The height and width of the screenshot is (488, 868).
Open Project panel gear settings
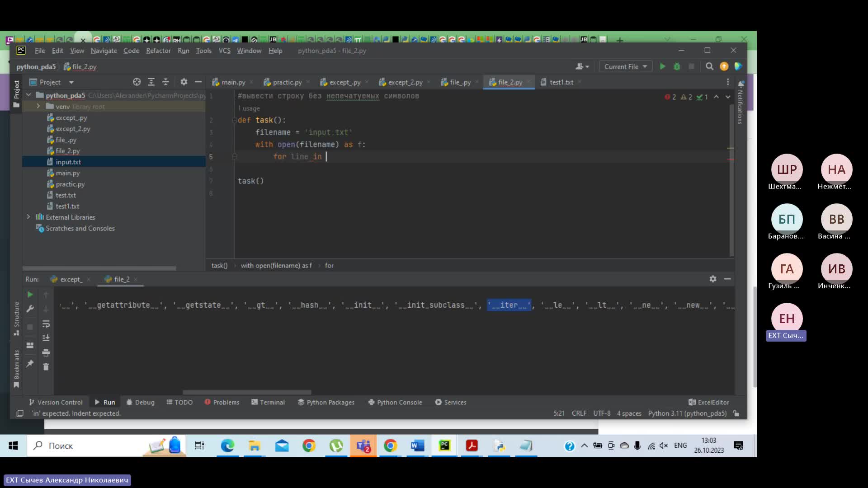pyautogui.click(x=184, y=82)
